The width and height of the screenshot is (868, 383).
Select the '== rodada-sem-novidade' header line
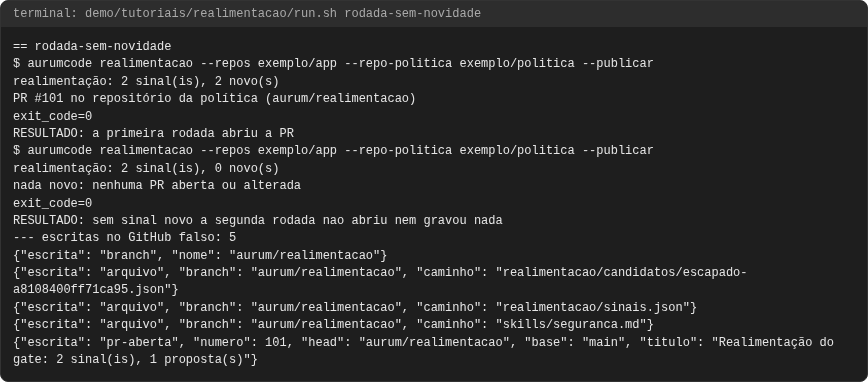[92, 46]
